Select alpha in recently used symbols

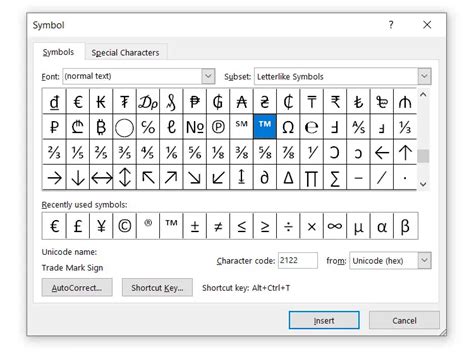point(382,226)
